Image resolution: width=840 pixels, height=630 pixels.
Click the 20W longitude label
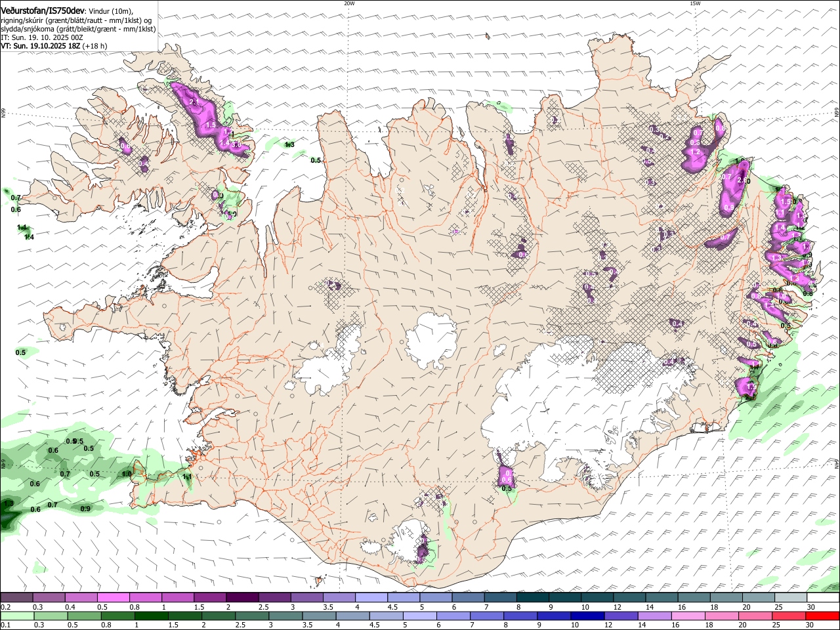(349, 3)
